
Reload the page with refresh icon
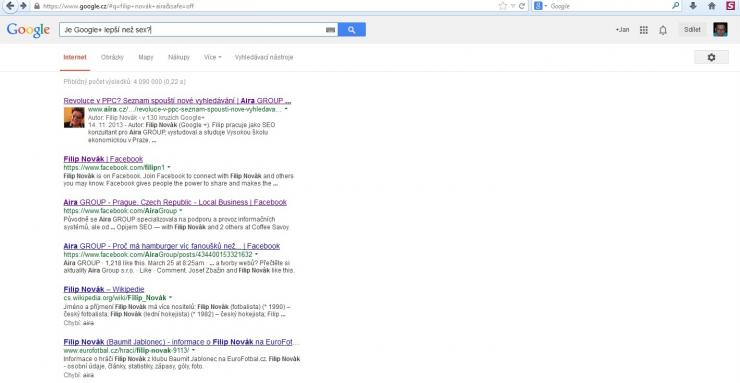click(x=521, y=6)
